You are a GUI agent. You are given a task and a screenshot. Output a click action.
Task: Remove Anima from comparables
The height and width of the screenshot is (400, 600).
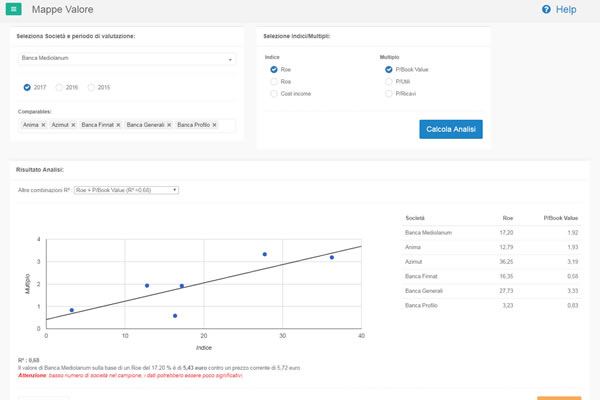[43, 125]
